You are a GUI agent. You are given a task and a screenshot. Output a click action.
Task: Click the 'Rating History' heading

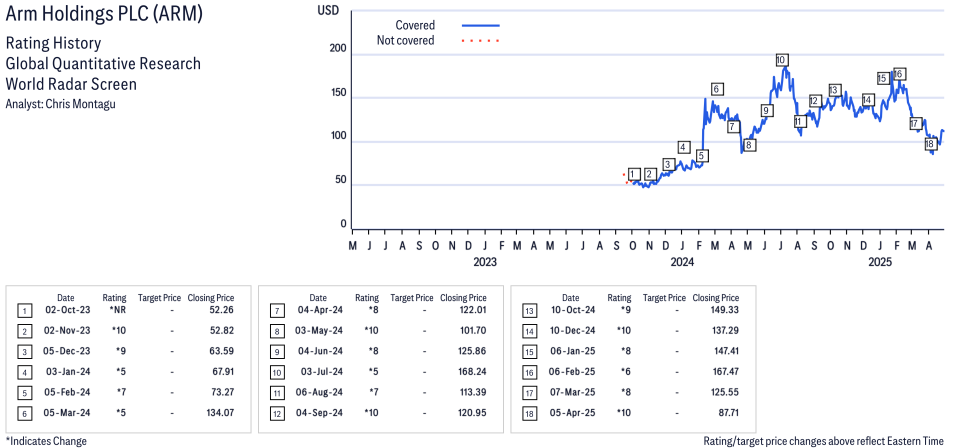(x=53, y=43)
